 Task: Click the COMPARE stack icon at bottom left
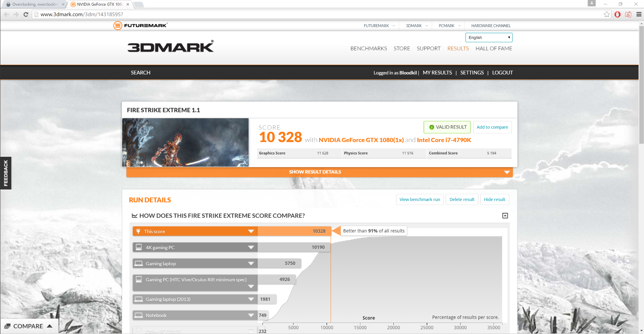pyautogui.click(x=7, y=326)
